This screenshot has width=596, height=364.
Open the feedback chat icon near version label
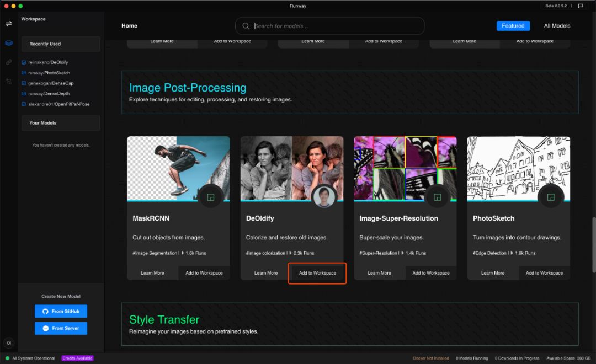[x=580, y=6]
